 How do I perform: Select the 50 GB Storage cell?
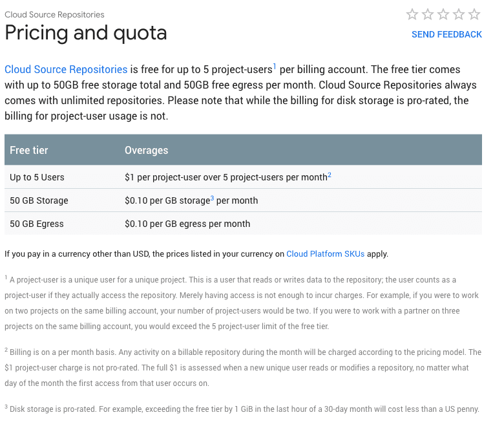coord(39,200)
